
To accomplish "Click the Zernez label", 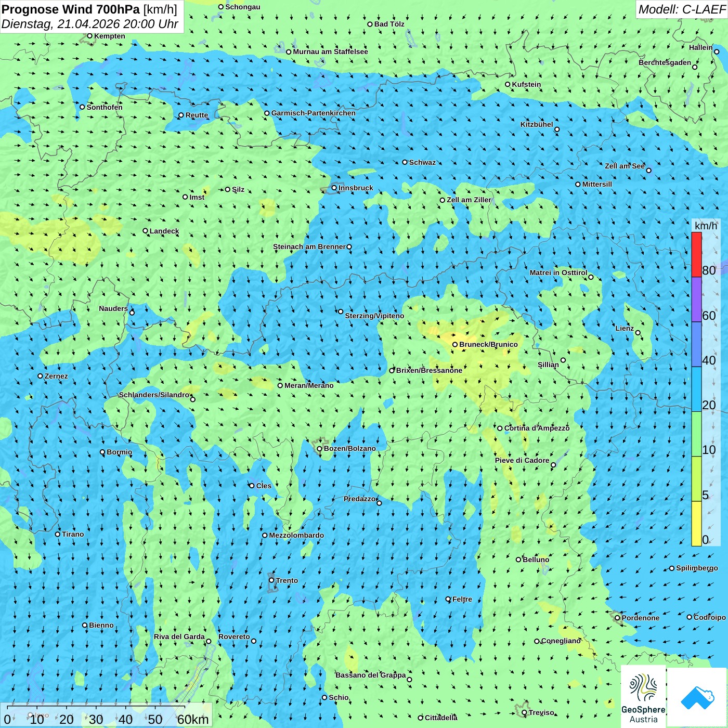I will pos(56,376).
